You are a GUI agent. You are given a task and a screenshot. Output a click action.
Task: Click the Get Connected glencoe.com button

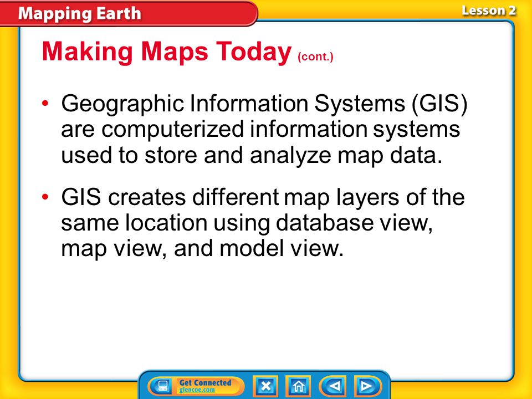[x=196, y=386]
